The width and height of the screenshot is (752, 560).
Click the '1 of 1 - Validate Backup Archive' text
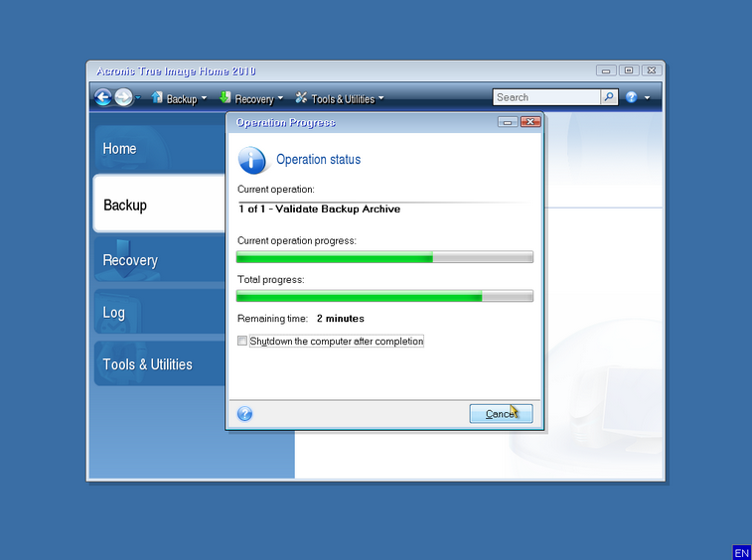[320, 210]
